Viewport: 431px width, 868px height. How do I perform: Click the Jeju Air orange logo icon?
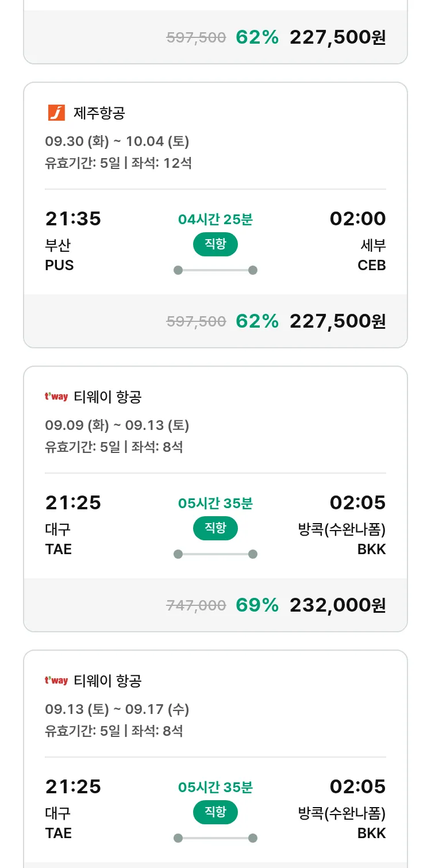pos(56,113)
